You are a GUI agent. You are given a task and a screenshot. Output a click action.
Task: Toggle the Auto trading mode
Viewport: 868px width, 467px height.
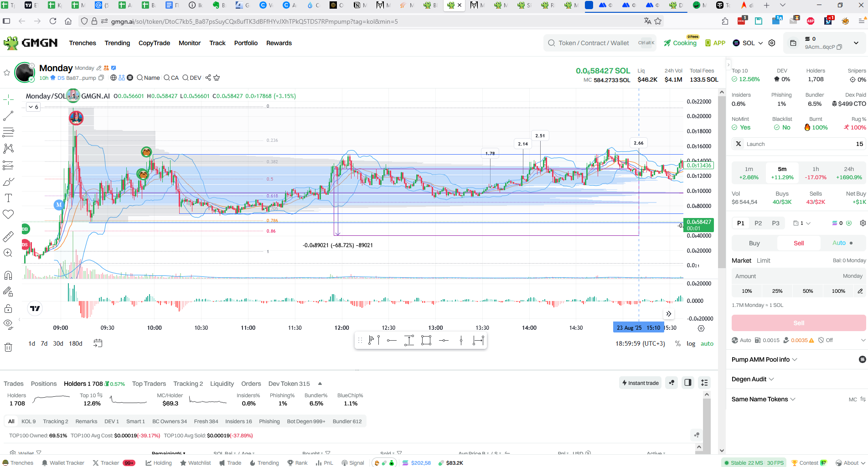pos(842,243)
